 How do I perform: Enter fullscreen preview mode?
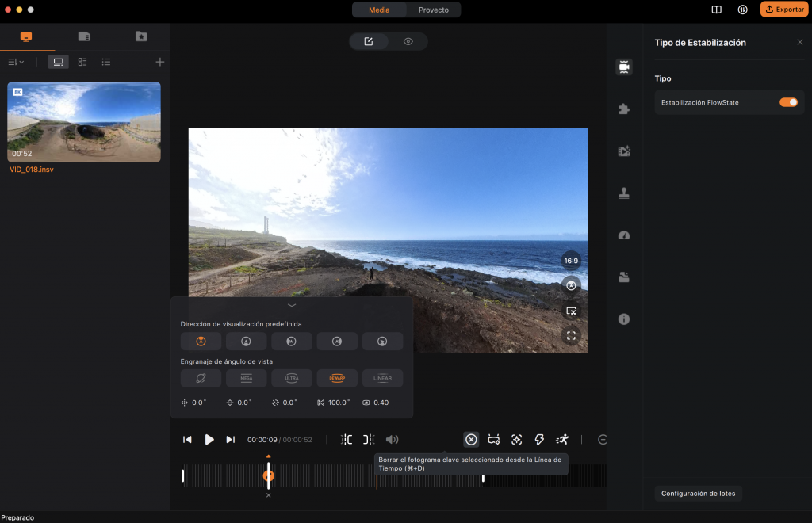(571, 336)
